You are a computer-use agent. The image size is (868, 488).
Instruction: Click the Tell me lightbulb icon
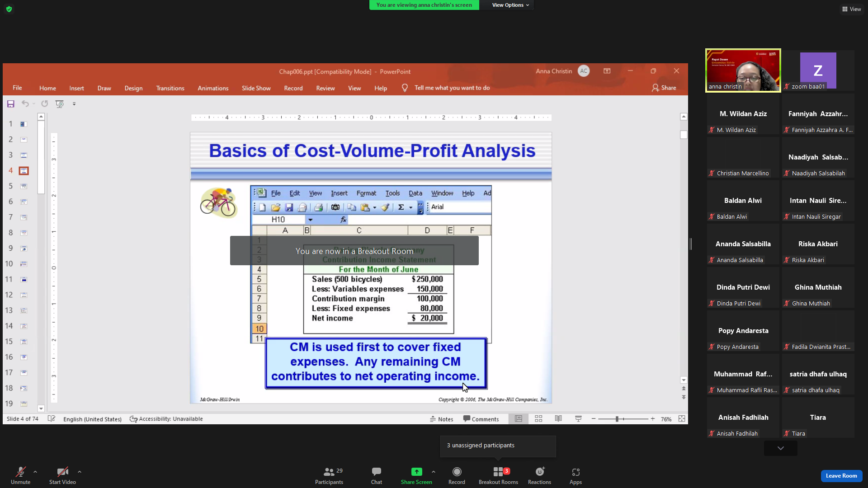pos(405,88)
